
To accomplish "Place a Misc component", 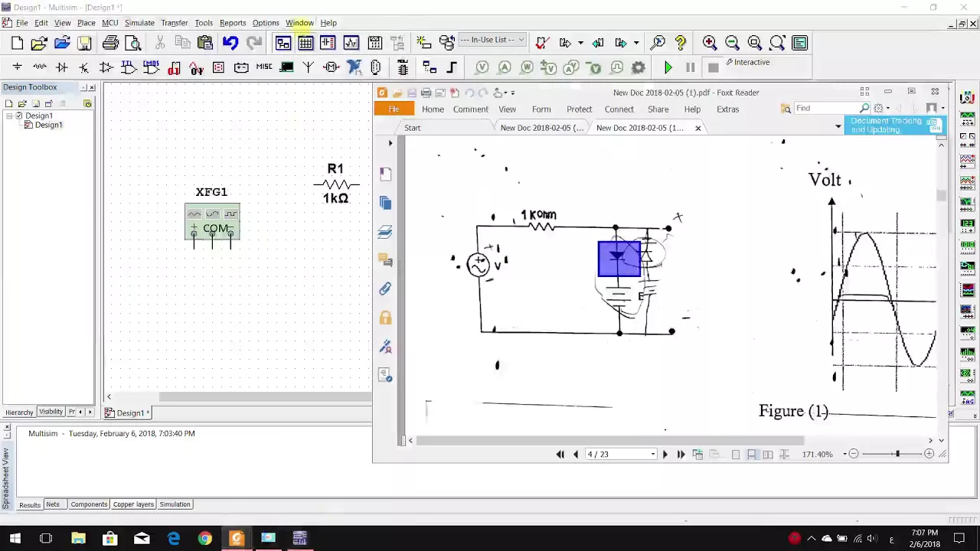I will tap(264, 67).
